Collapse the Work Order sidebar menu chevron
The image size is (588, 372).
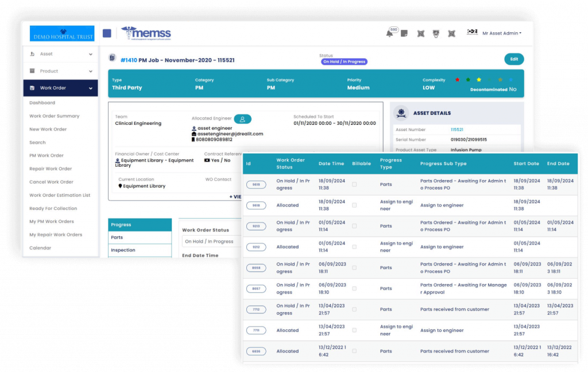click(x=90, y=88)
